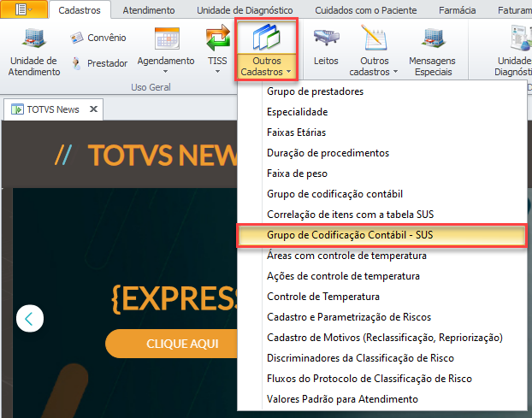This screenshot has height=418, width=532.
Task: Open Mensagens Especiais
Action: (432, 52)
